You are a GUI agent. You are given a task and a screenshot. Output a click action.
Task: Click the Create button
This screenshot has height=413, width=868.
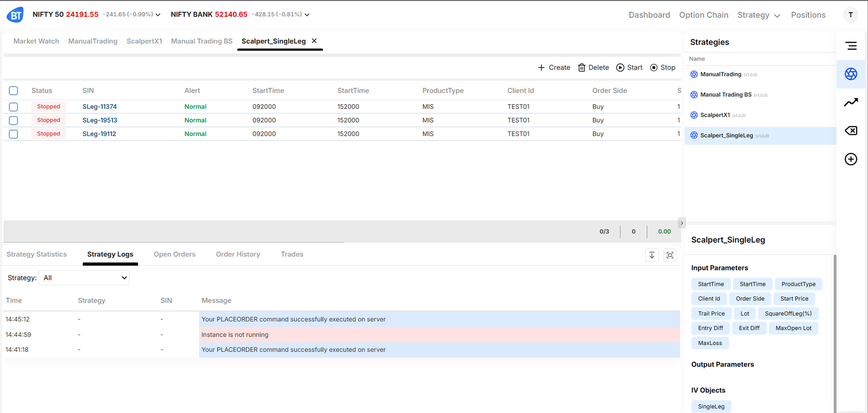[554, 67]
